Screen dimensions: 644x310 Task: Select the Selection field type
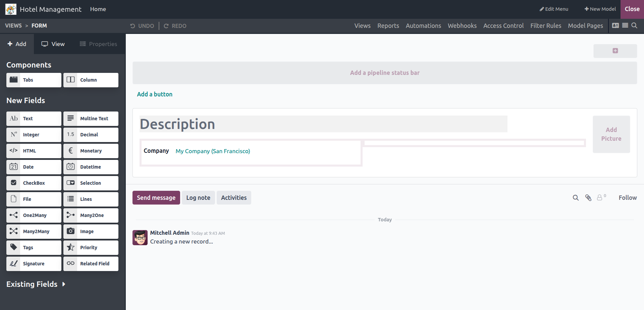pyautogui.click(x=91, y=183)
